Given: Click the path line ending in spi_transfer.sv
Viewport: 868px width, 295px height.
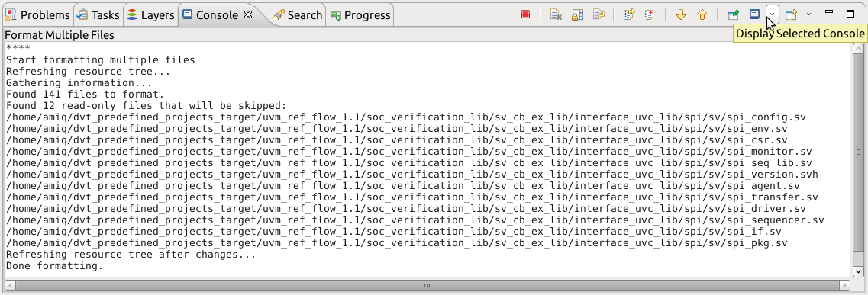Looking at the screenshot, I should tap(411, 197).
